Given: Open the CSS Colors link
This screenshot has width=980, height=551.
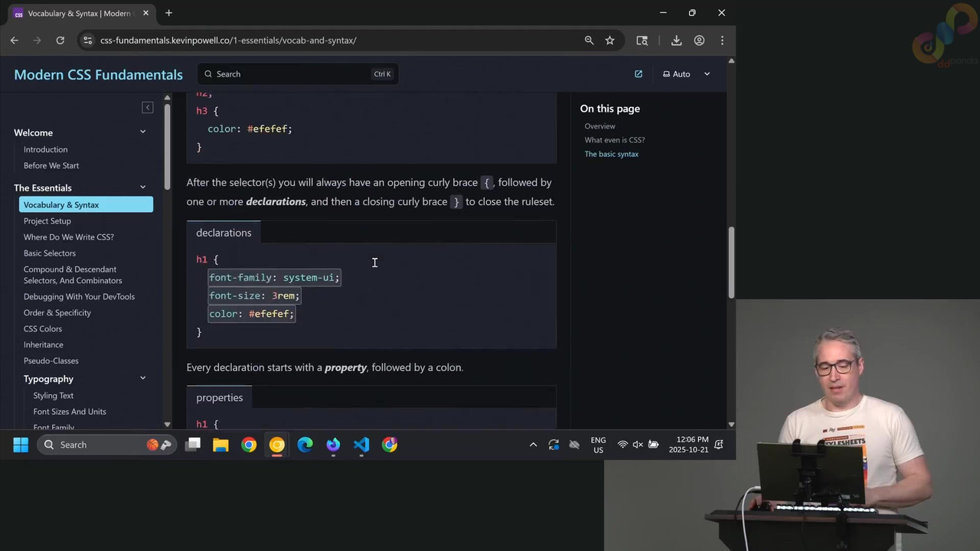Looking at the screenshot, I should [43, 329].
